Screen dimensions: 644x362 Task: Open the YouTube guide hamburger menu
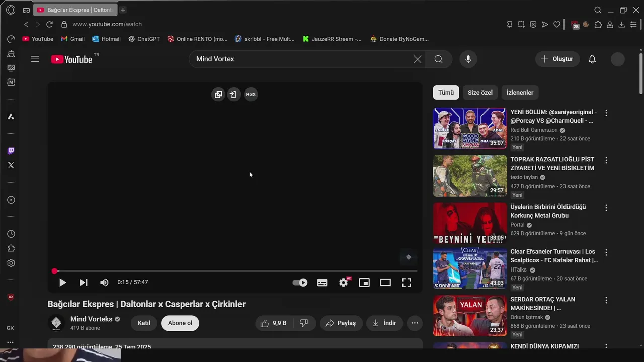35,59
